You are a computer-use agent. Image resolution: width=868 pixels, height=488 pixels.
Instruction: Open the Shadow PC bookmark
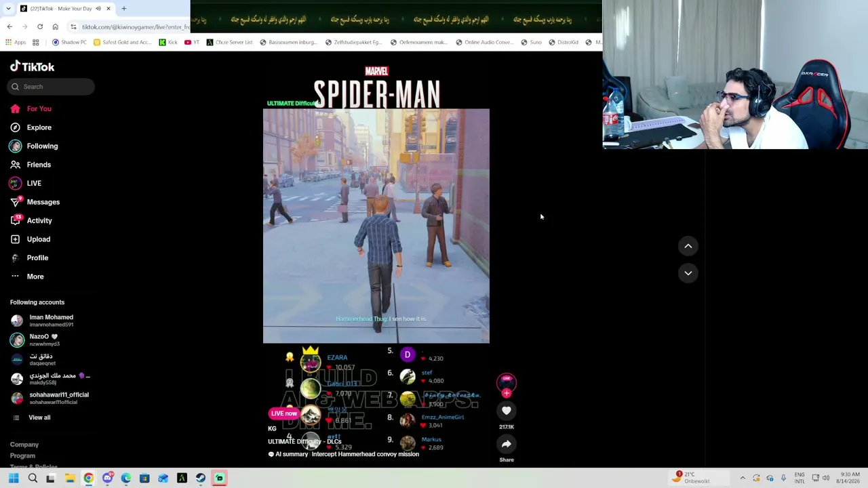[69, 42]
